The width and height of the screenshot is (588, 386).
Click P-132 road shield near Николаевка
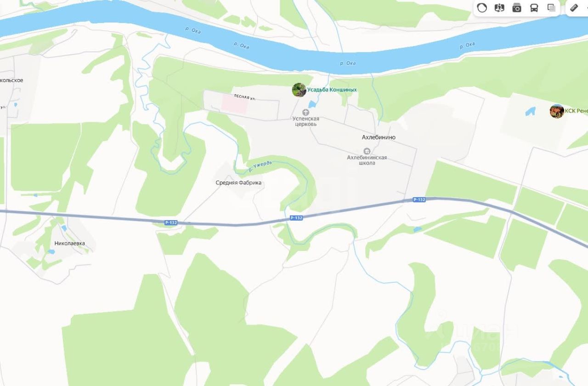pyautogui.click(x=171, y=223)
